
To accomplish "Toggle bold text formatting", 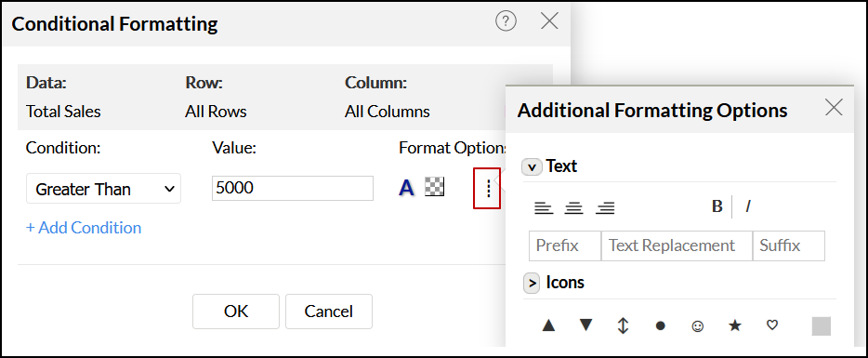I will point(717,206).
